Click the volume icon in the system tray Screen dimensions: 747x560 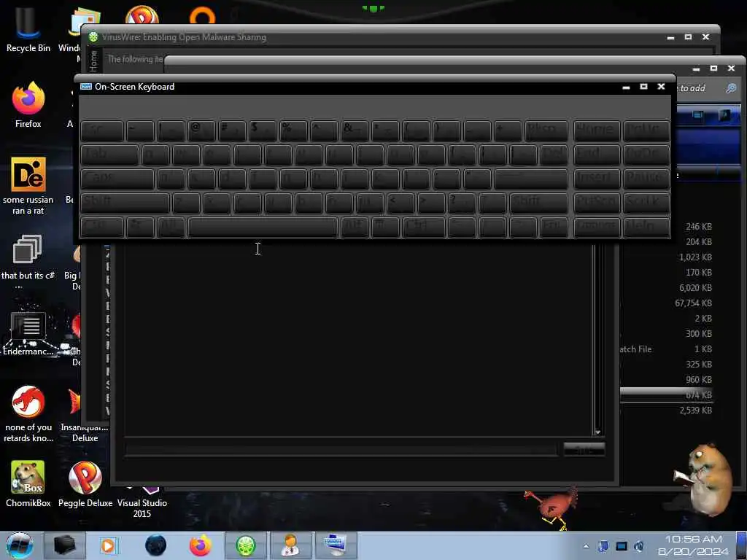(x=639, y=546)
